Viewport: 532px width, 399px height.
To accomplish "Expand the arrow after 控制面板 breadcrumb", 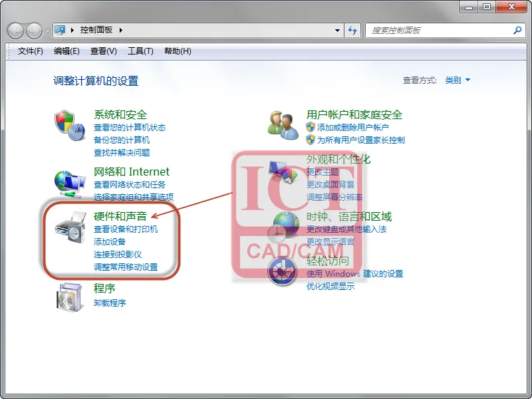I will (121, 30).
